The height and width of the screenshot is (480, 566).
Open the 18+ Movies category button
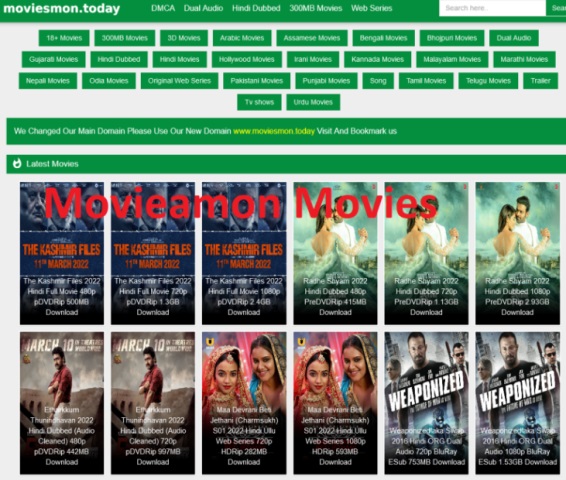pyautogui.click(x=64, y=38)
